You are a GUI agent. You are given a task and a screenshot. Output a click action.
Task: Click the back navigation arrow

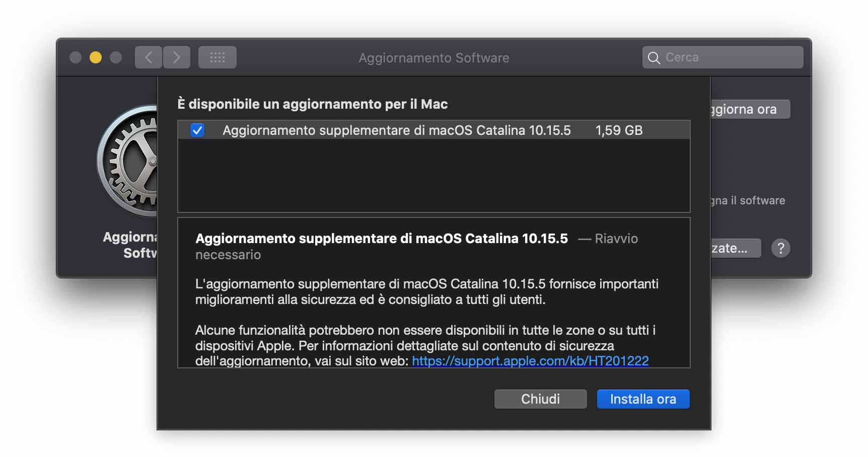(x=149, y=57)
